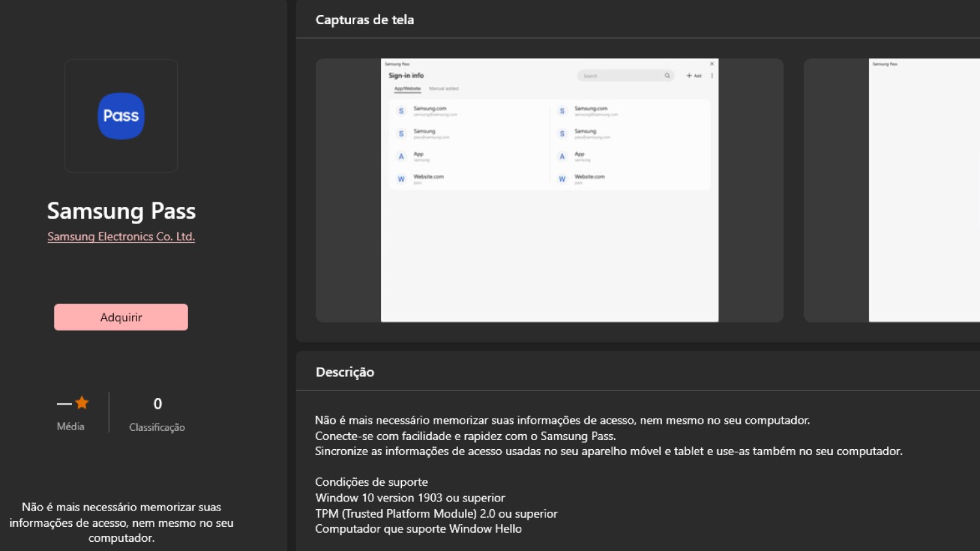The height and width of the screenshot is (551, 980).
Task: Click the 'Sincronize as informações de acesso' line
Action: pos(609,451)
